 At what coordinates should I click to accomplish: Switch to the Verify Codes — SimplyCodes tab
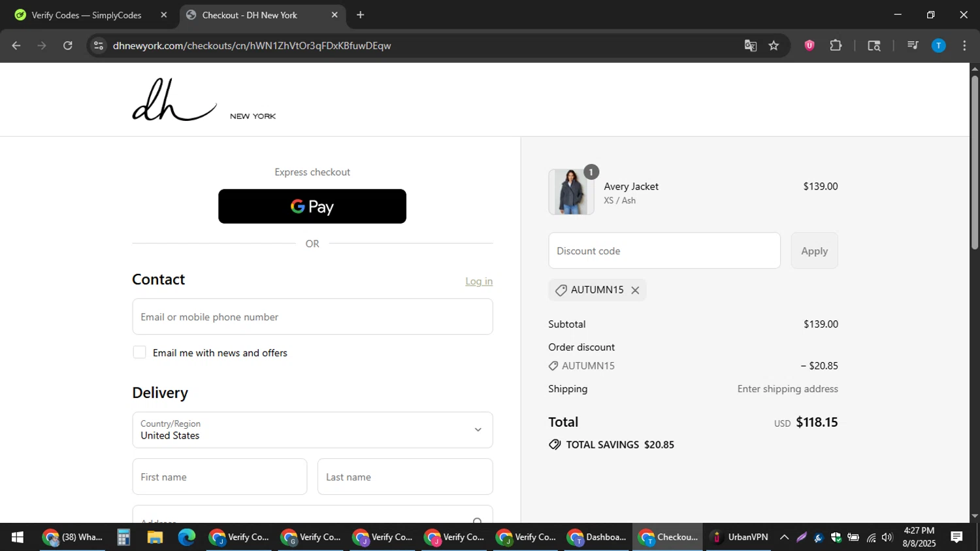(87, 15)
